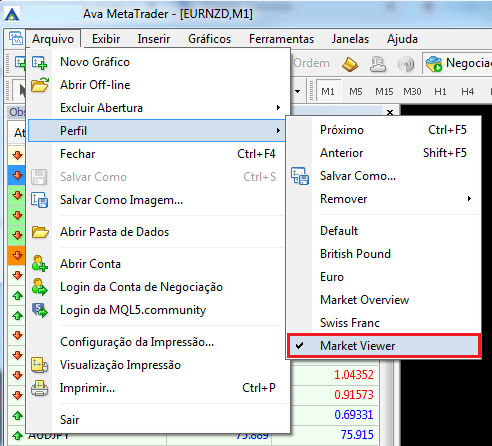The width and height of the screenshot is (492, 446).
Task: Expand the Excluir Abertura submenu
Action: point(157,108)
